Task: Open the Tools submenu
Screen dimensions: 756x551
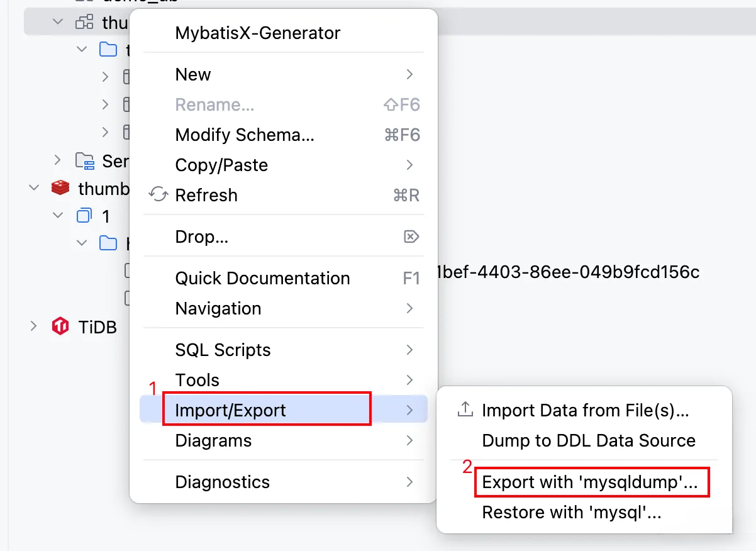Action: tap(283, 380)
